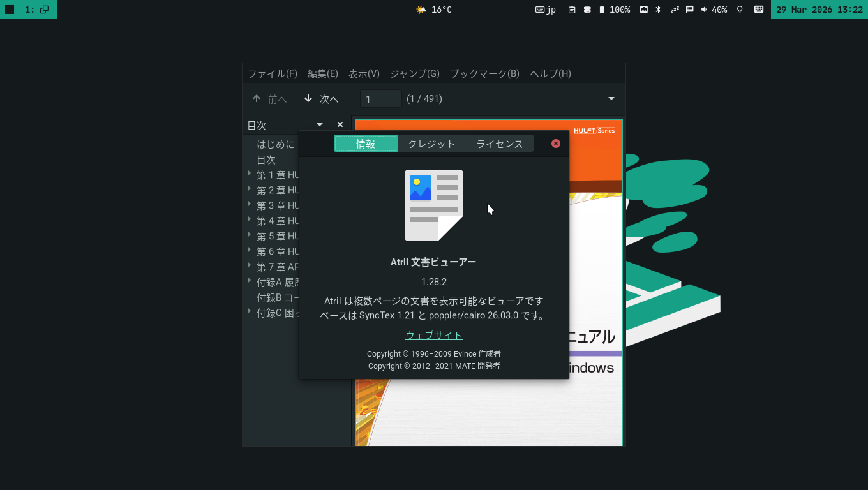Click the MATE 開発者 copyright line
868x490 pixels.
tap(434, 366)
